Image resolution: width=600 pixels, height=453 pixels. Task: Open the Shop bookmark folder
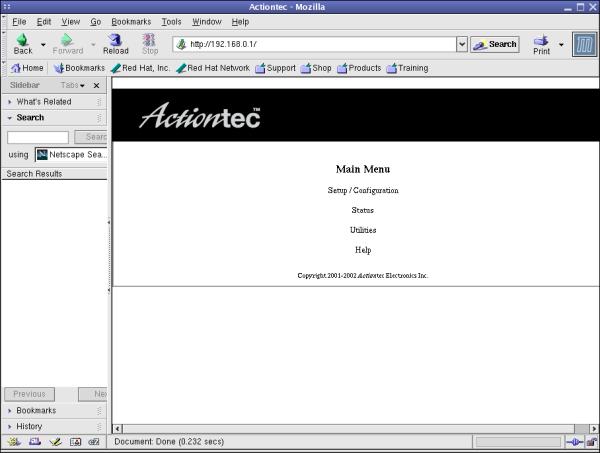316,68
